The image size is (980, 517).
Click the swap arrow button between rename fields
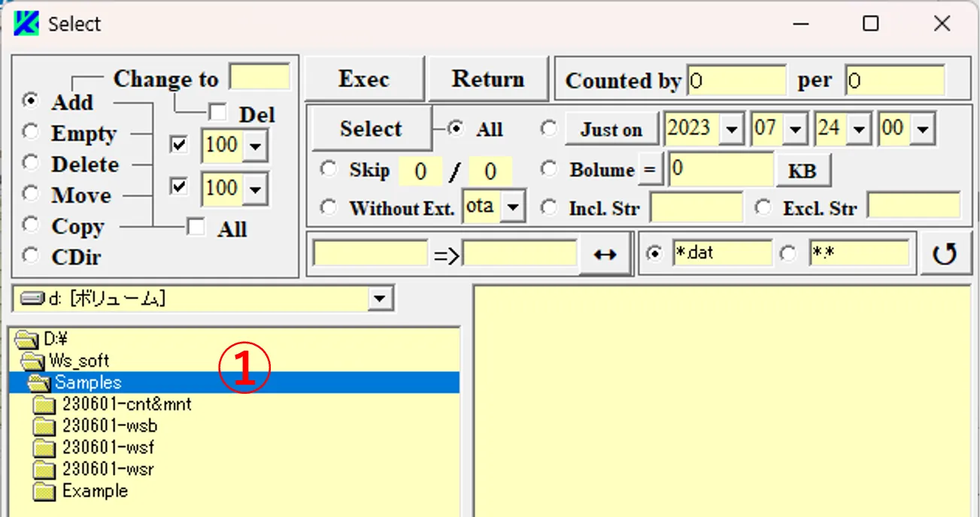[x=605, y=255]
